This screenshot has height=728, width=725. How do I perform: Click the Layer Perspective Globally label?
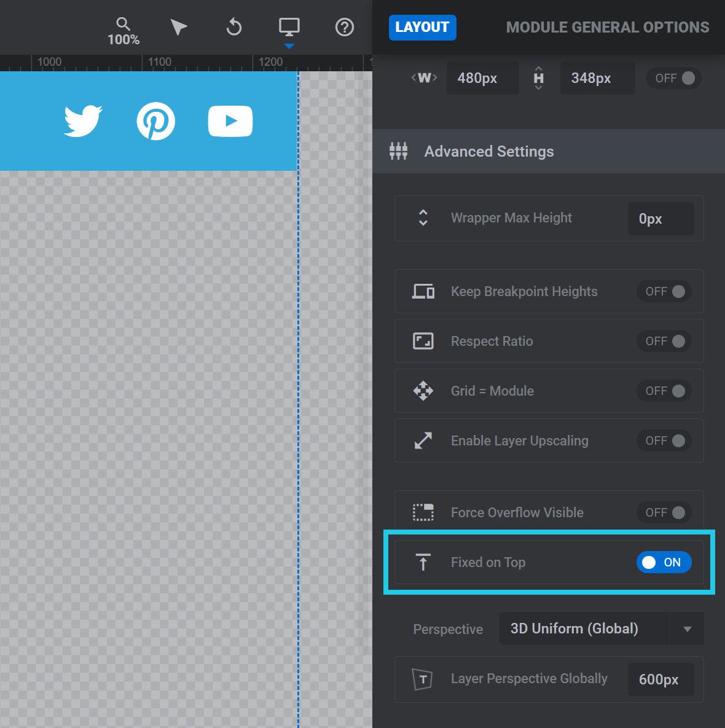529,679
